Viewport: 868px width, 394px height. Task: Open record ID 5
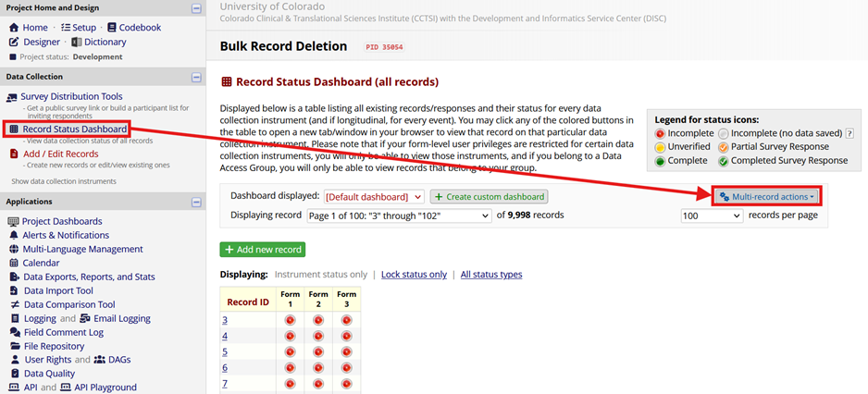[225, 352]
